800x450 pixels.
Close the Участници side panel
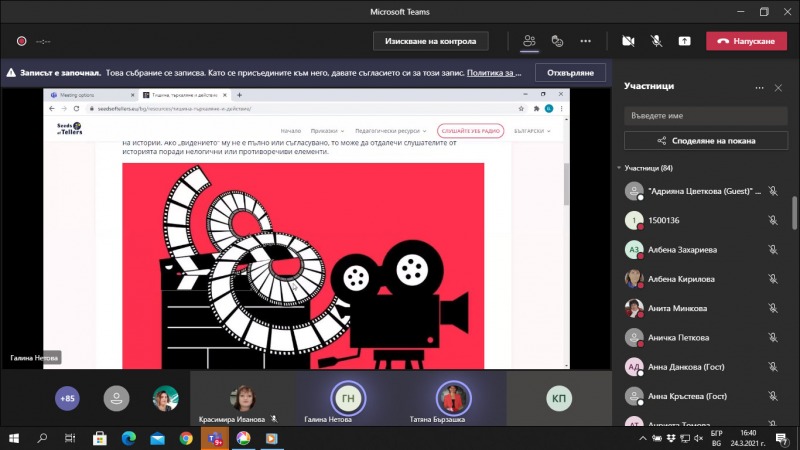pos(778,88)
